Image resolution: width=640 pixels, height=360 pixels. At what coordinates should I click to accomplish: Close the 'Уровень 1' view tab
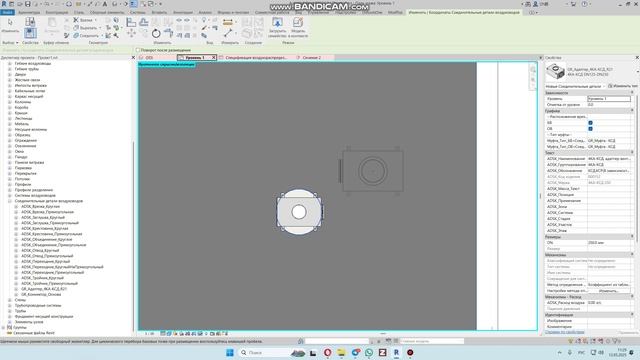tap(213, 58)
